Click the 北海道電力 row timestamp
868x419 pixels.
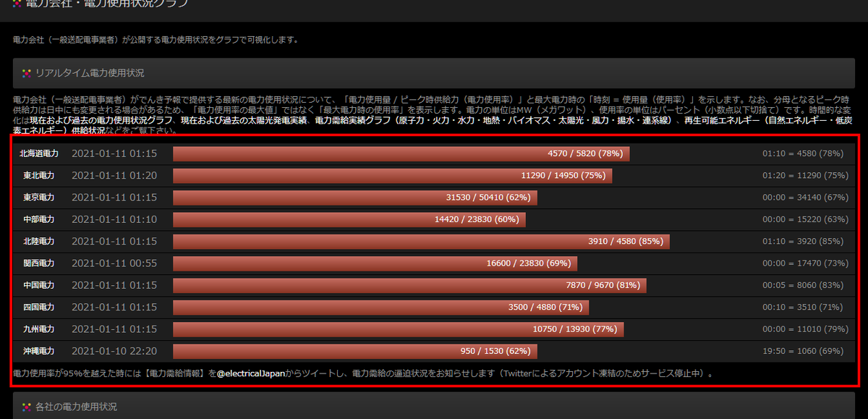click(x=114, y=153)
